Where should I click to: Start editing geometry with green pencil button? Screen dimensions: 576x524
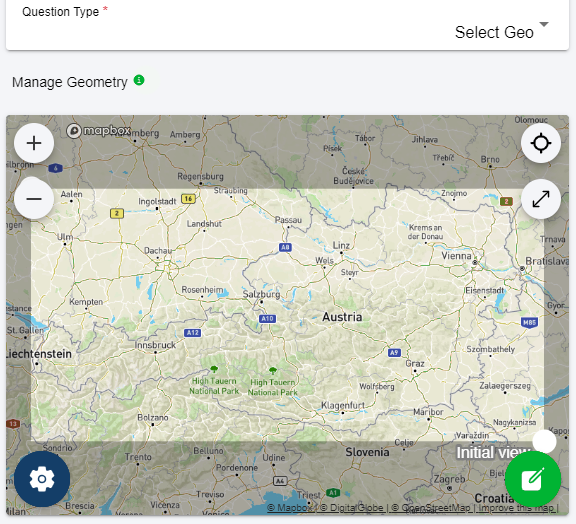[533, 479]
